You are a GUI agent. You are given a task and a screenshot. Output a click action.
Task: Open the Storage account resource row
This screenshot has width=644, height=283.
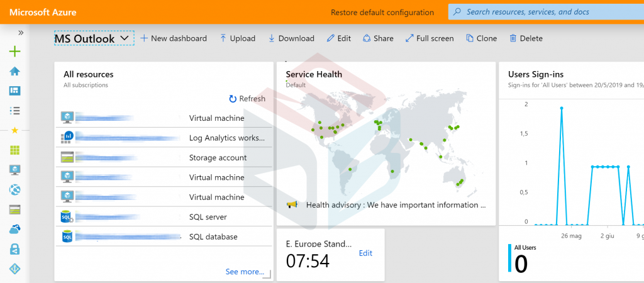(x=164, y=157)
